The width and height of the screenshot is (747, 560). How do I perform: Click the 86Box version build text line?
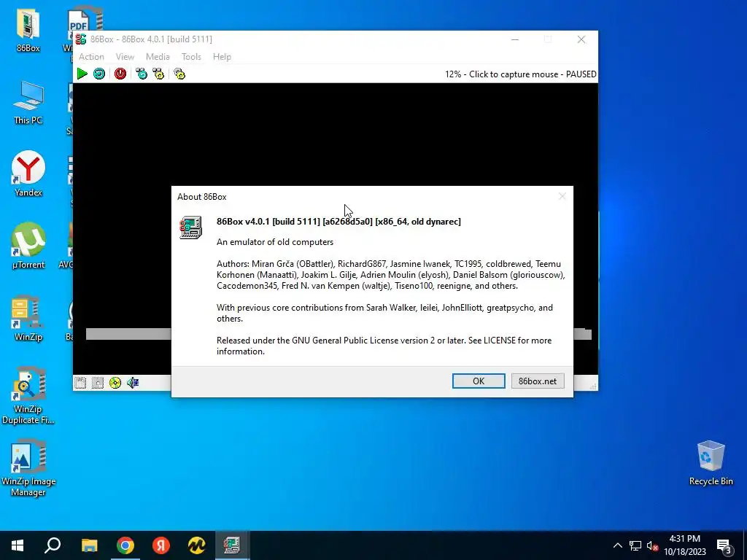coord(338,222)
